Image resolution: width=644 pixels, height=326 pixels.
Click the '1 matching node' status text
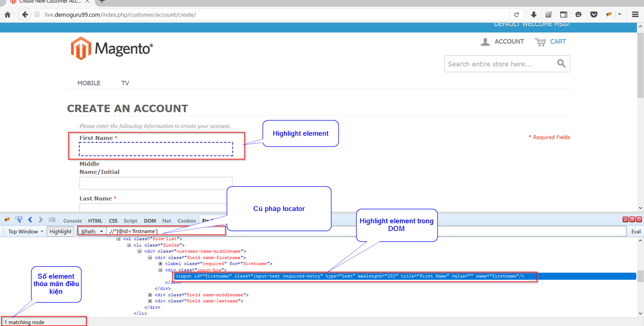click(24, 322)
